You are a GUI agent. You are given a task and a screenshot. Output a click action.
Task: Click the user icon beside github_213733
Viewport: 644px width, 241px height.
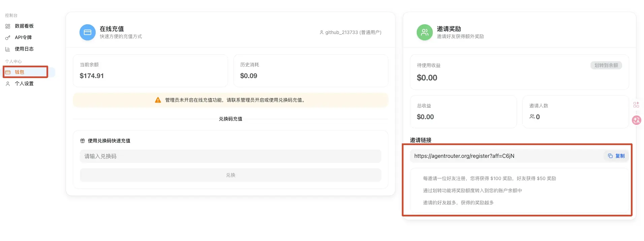[322, 32]
